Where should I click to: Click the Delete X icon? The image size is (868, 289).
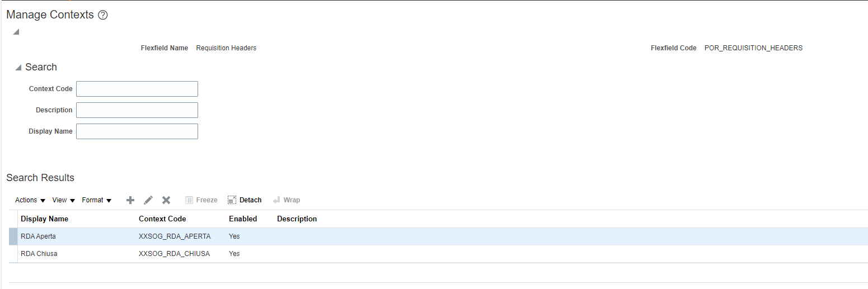[x=166, y=200]
